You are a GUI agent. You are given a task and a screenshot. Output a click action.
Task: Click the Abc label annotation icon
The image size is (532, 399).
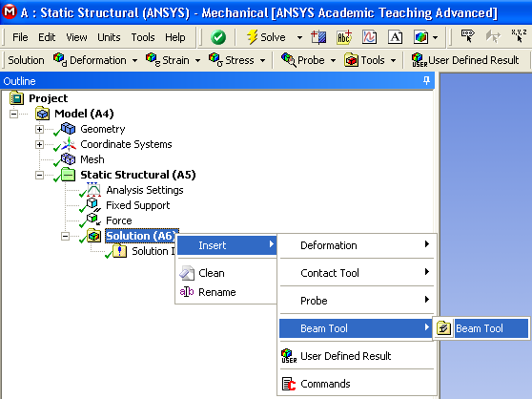(344, 37)
